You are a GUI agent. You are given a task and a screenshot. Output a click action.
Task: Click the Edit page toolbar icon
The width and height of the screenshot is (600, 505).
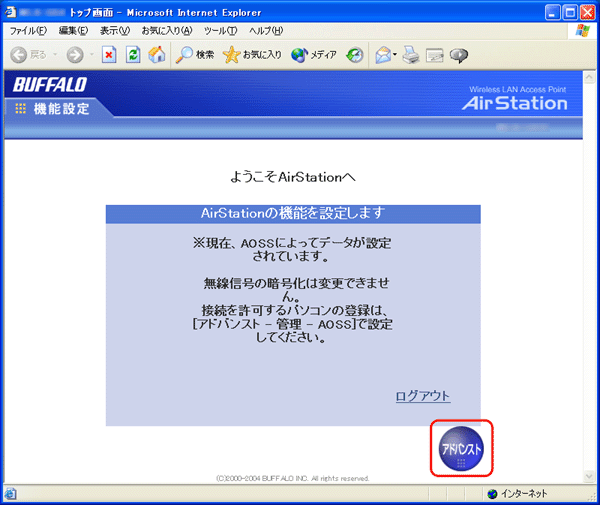(x=435, y=55)
